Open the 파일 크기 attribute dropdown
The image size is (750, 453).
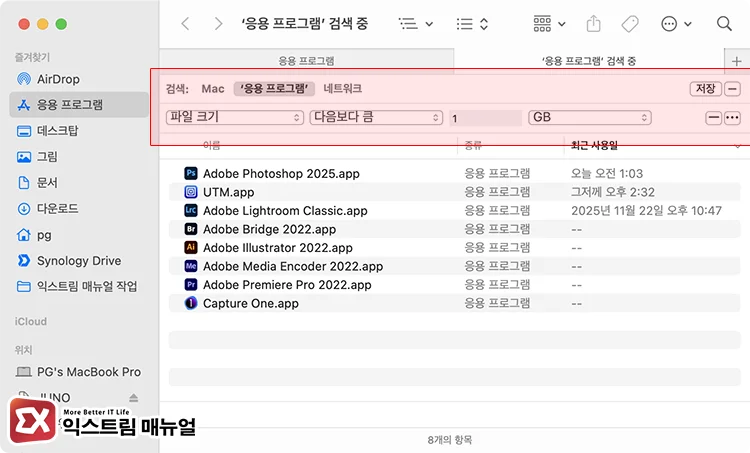(x=235, y=117)
